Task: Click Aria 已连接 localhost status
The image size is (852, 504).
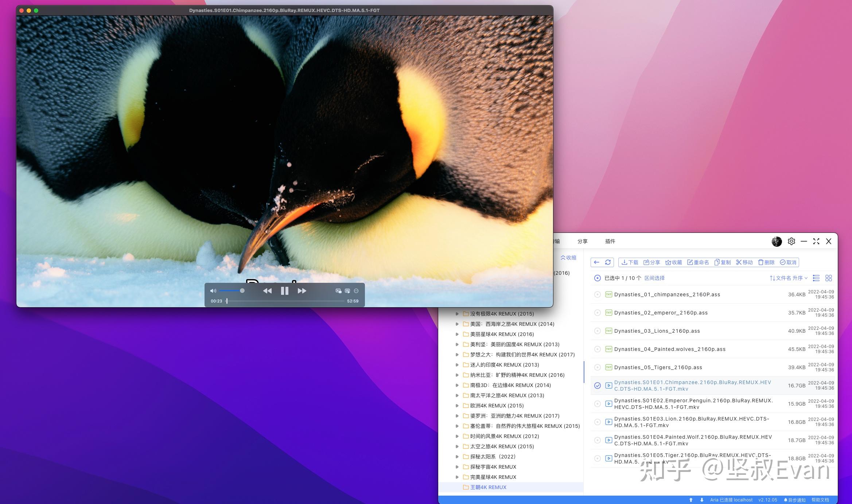Action: click(731, 500)
